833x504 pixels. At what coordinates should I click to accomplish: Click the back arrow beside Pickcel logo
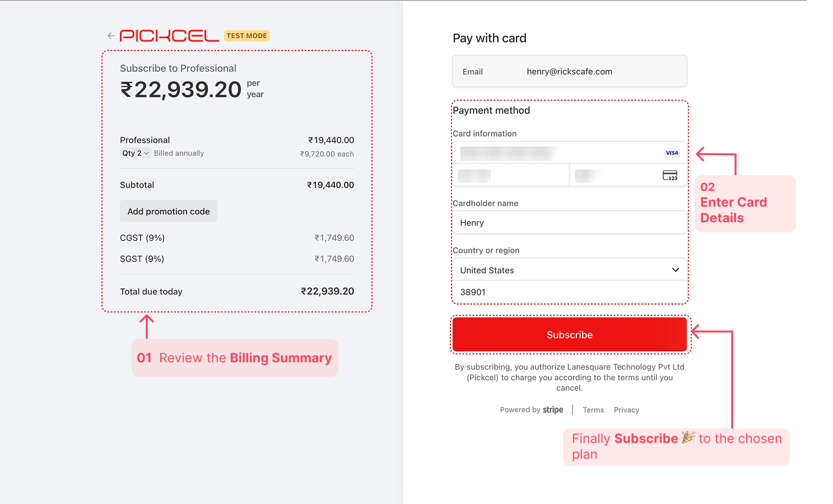point(111,36)
